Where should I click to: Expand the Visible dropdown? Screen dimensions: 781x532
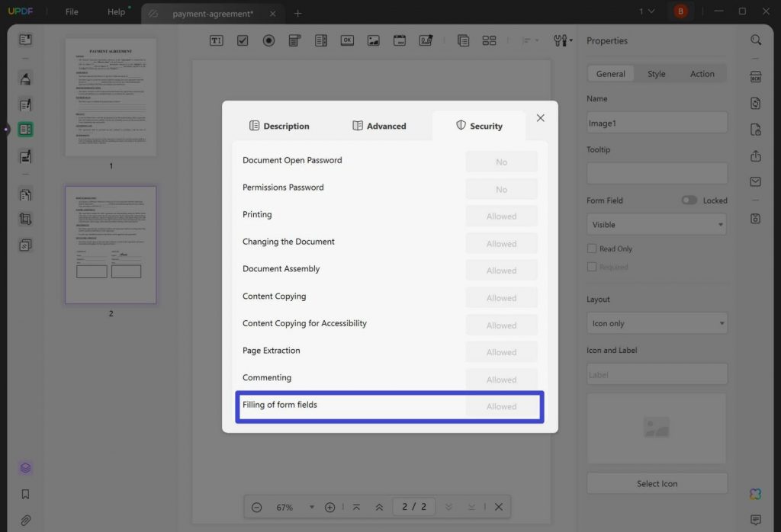click(x=657, y=224)
